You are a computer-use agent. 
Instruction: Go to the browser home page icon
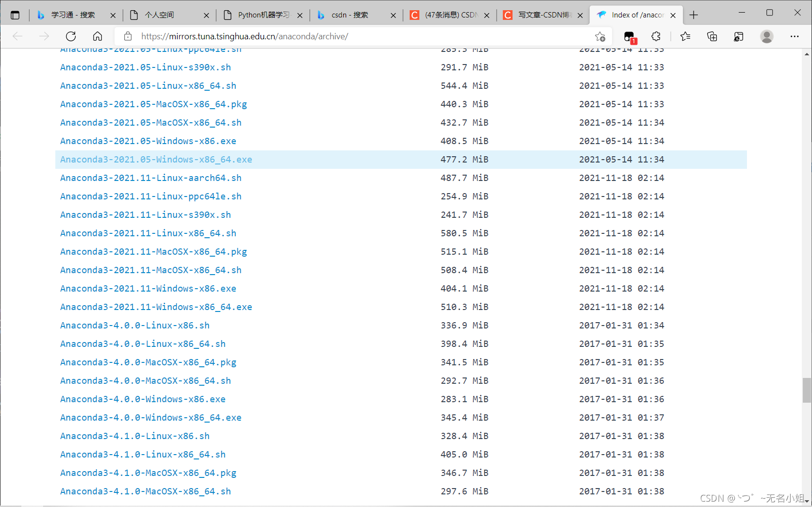(x=98, y=36)
